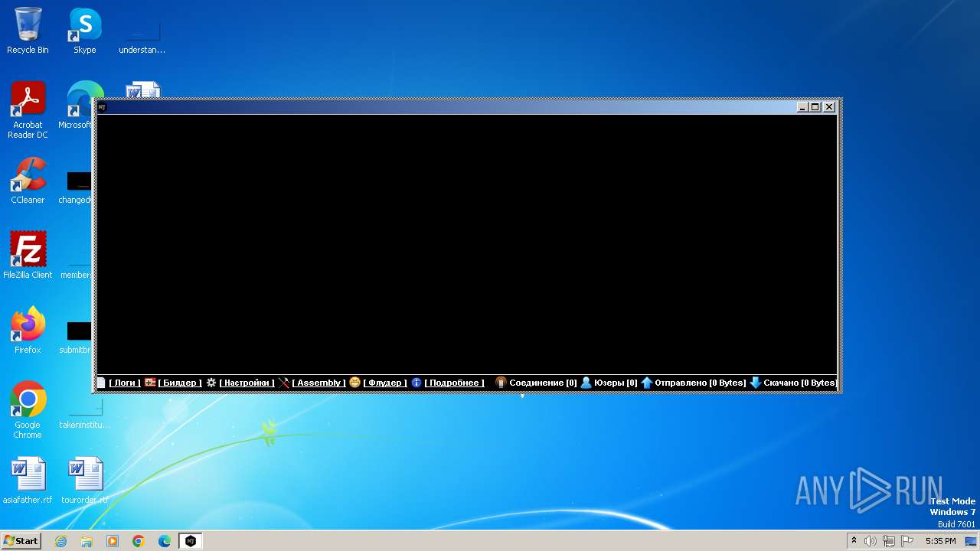Image resolution: width=980 pixels, height=551 pixels.
Task: Click the crossed tools Assembly icon
Action: (x=284, y=383)
